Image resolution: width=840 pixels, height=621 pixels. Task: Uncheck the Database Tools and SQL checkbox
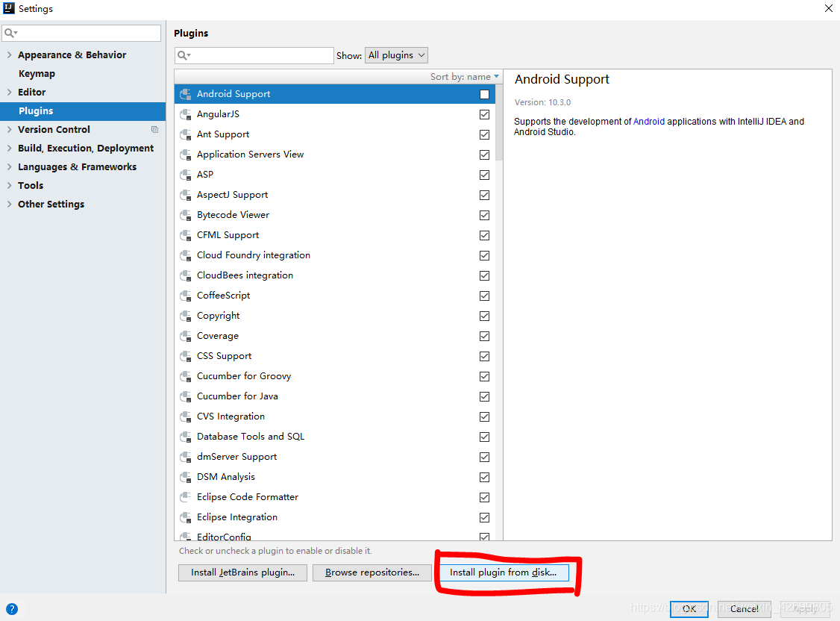pyautogui.click(x=484, y=437)
